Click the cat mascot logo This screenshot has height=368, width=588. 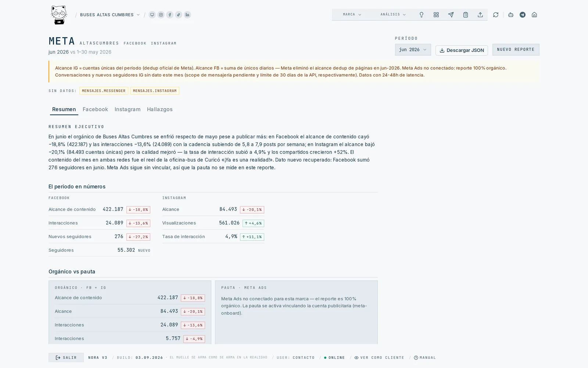pos(59,15)
